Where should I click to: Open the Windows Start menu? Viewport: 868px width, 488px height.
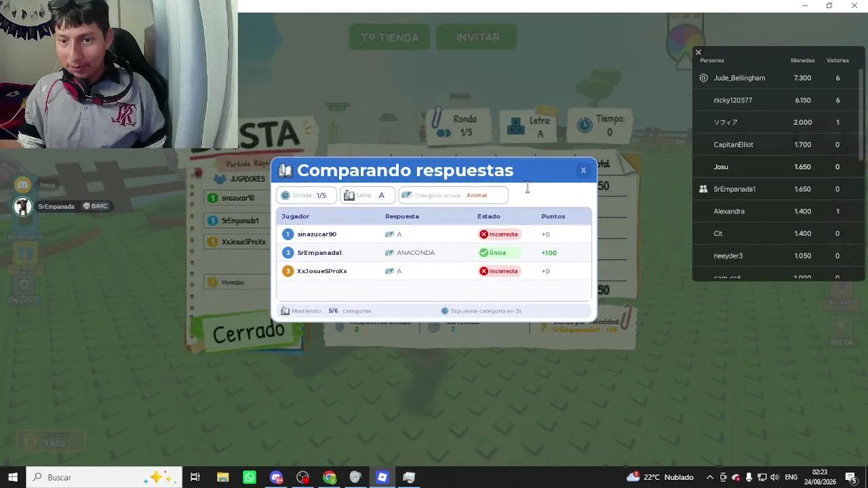(12, 477)
